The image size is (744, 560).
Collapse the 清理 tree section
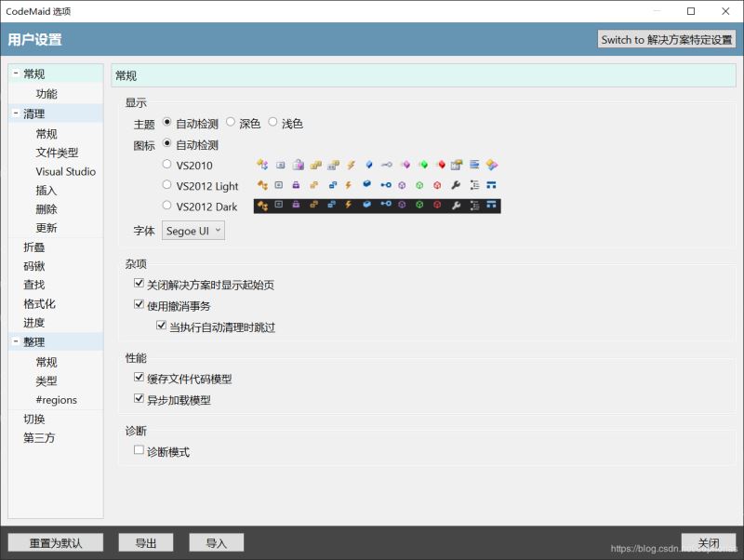tap(17, 113)
